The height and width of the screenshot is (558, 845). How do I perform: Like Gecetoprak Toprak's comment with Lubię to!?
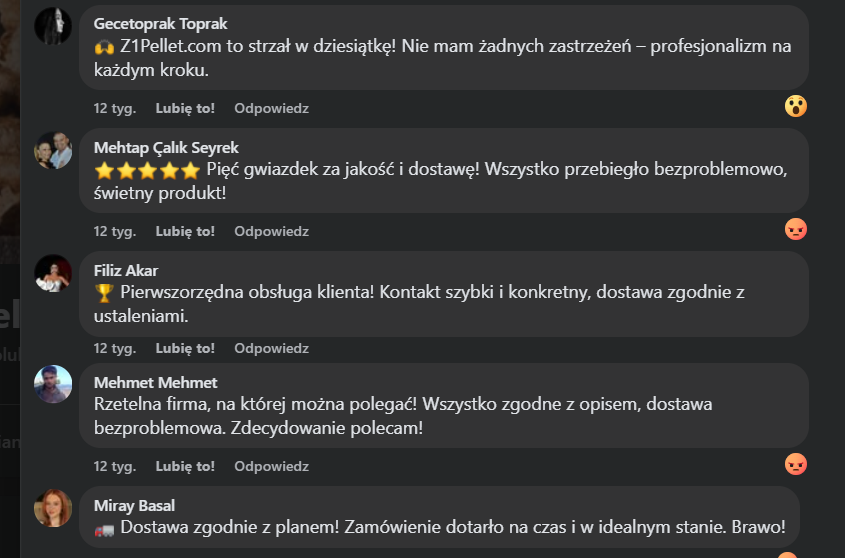coord(185,108)
